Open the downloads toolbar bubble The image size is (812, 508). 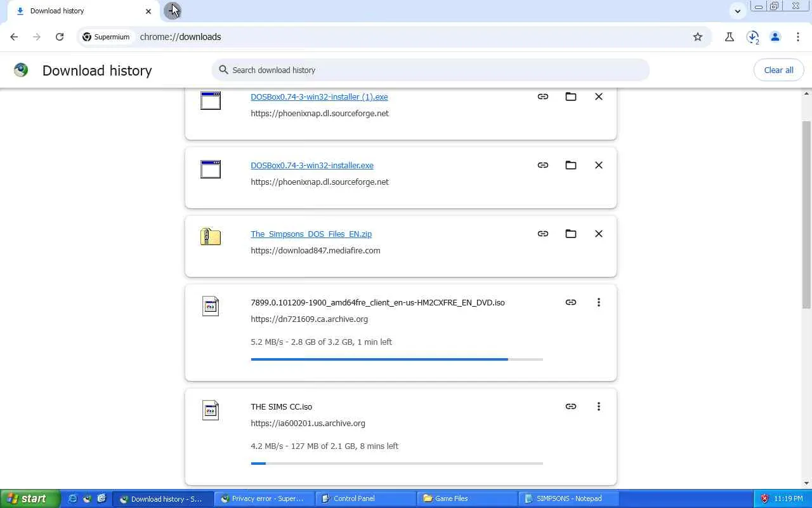coord(752,37)
